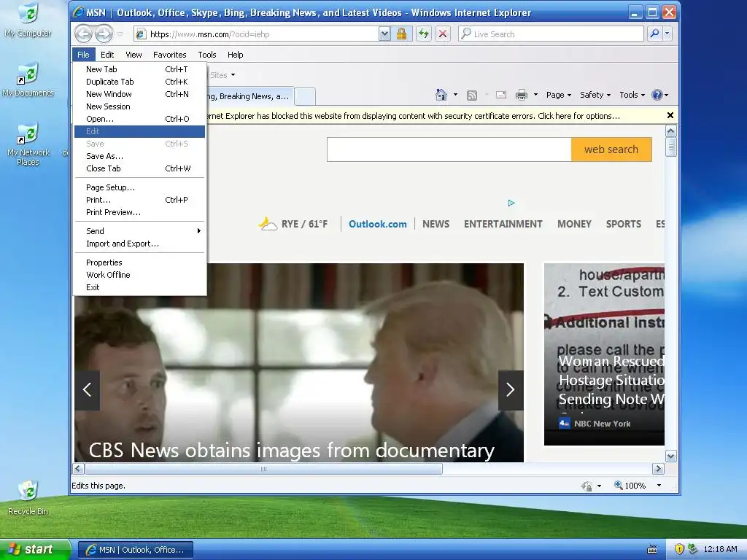The width and height of the screenshot is (747, 560).
Task: Open the Favorites menu
Action: click(x=169, y=55)
